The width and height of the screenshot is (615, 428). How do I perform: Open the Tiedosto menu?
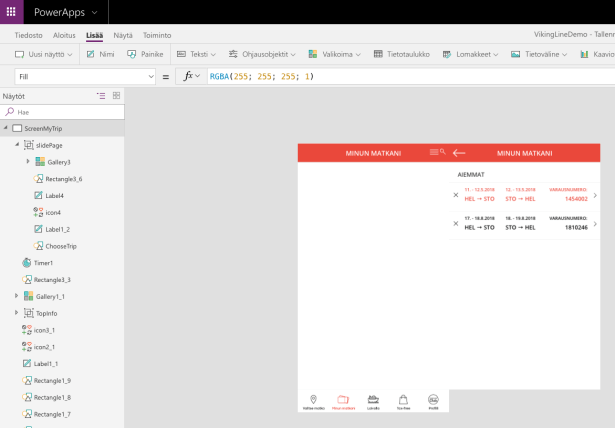point(28,34)
